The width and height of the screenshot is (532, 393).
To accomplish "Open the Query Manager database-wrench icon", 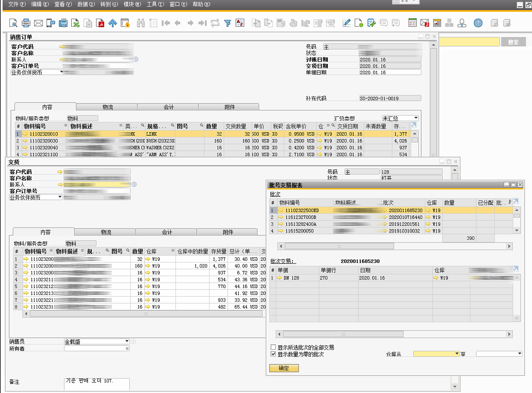I will point(371,23).
